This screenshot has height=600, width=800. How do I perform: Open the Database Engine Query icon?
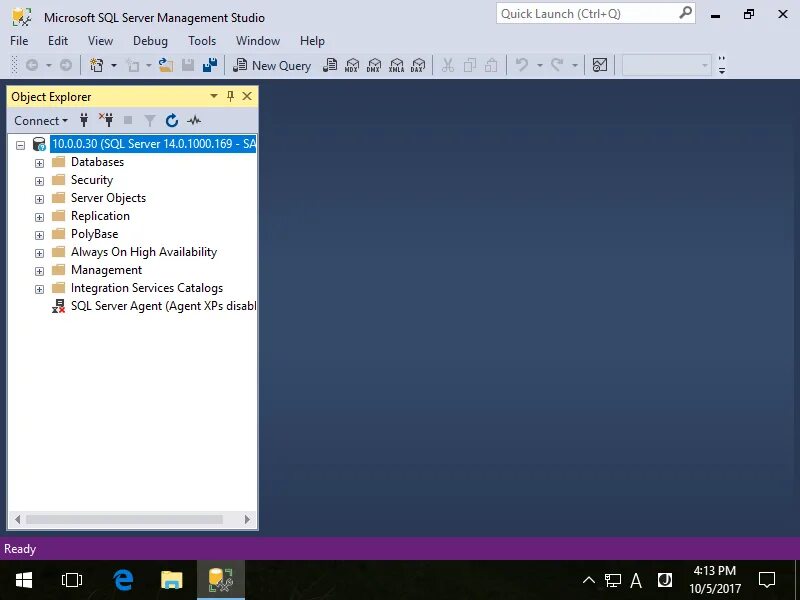[330, 65]
